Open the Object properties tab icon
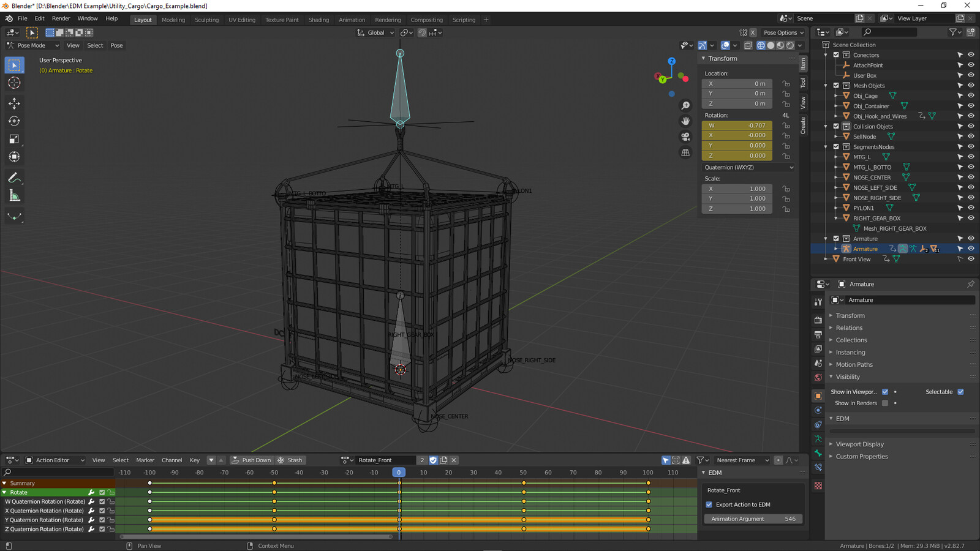980x551 pixels. pyautogui.click(x=818, y=395)
